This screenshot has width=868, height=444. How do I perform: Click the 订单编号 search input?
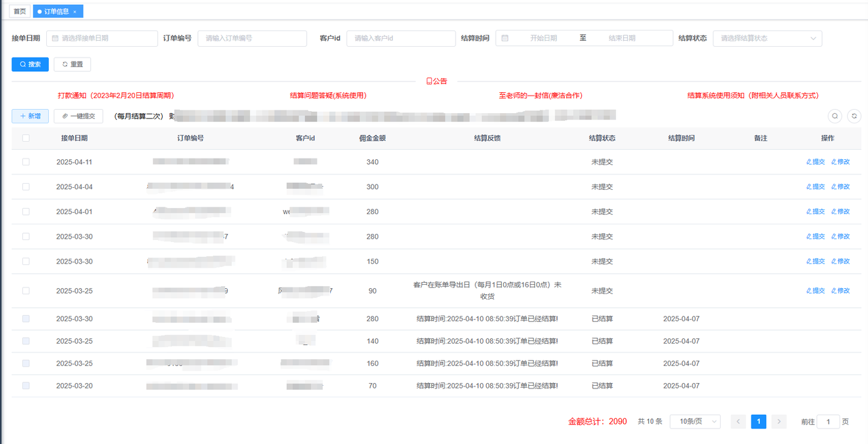252,39
